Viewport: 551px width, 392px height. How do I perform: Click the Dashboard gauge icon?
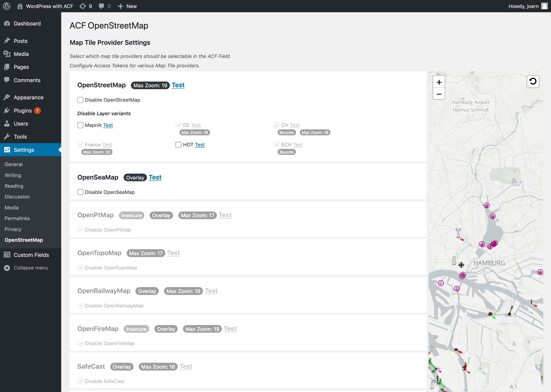click(x=7, y=23)
